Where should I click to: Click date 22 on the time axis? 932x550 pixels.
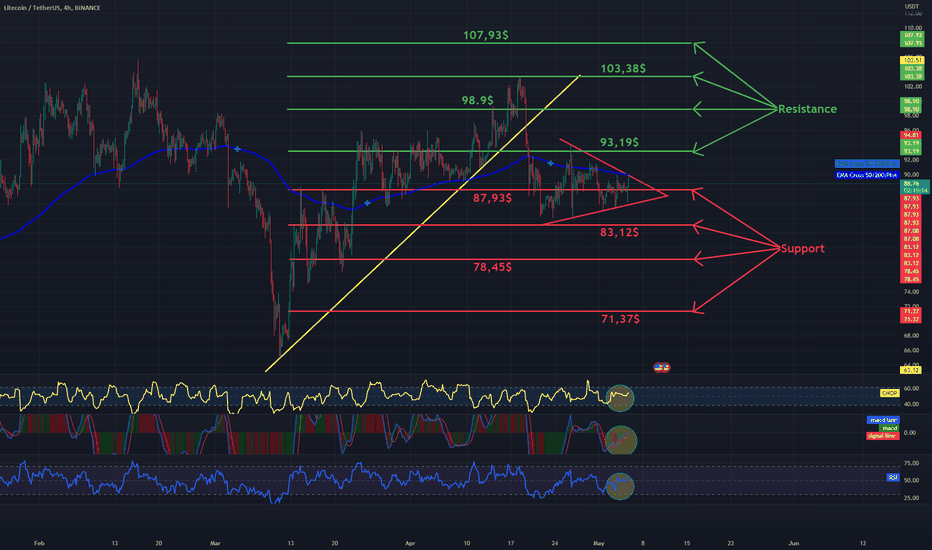coord(731,543)
